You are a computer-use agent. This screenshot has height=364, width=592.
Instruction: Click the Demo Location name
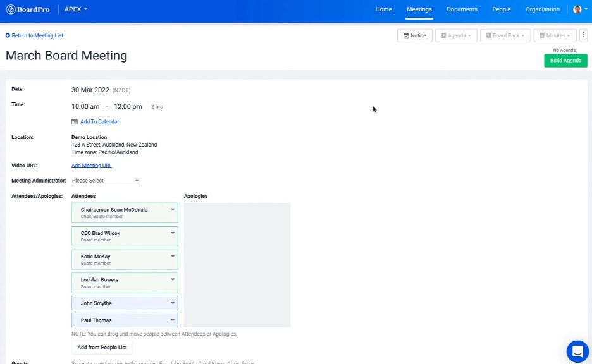click(x=89, y=137)
